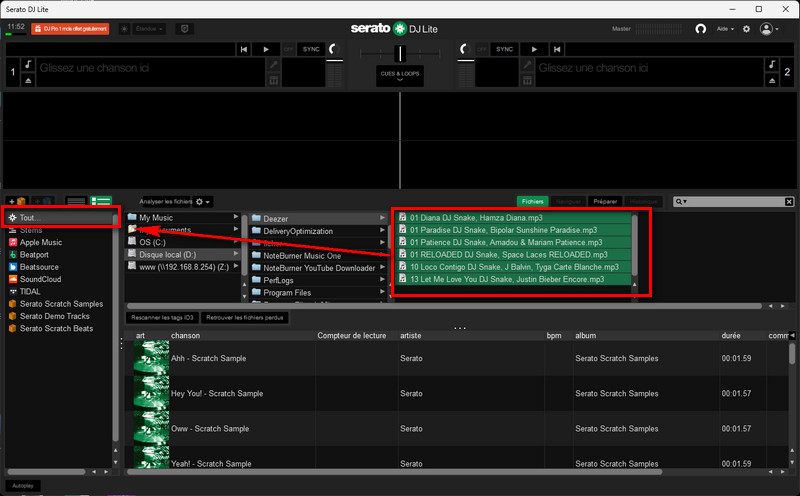
Task: Select the Serato Scratch Beats crate
Action: (56, 328)
